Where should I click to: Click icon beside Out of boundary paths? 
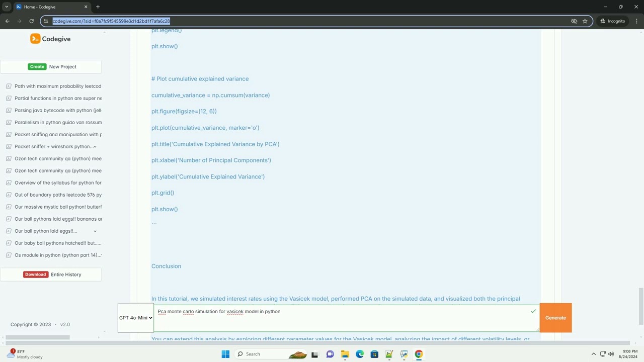[x=9, y=195]
